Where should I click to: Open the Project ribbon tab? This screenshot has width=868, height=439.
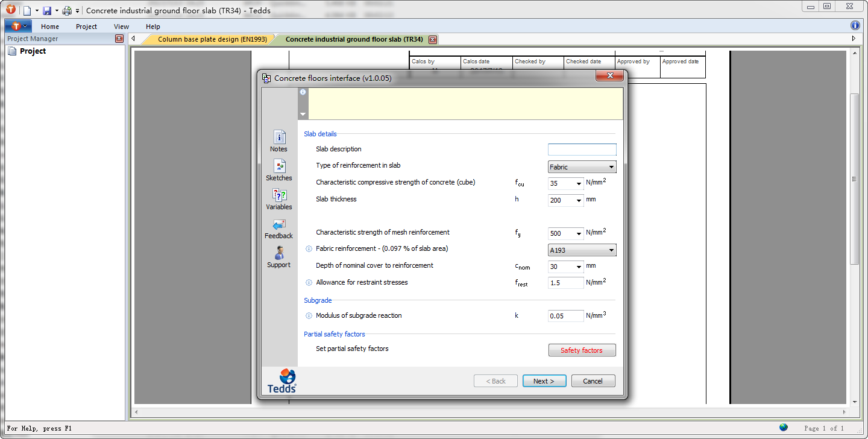coord(86,27)
